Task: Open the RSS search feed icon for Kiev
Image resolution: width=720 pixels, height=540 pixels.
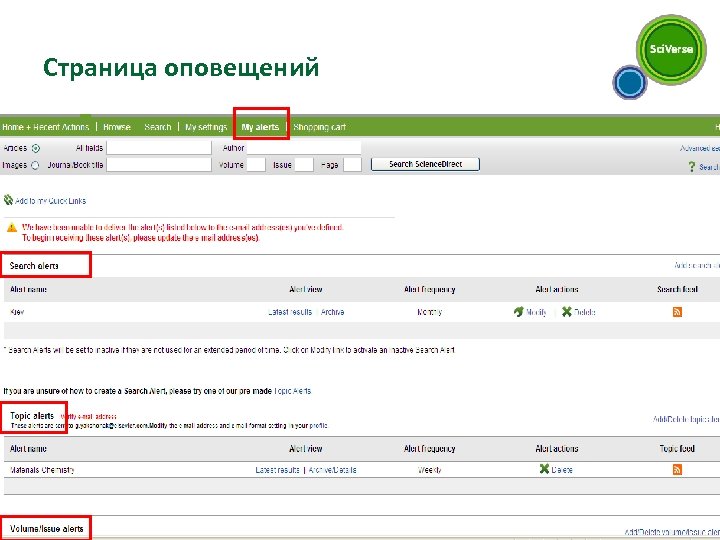Action: tap(677, 312)
